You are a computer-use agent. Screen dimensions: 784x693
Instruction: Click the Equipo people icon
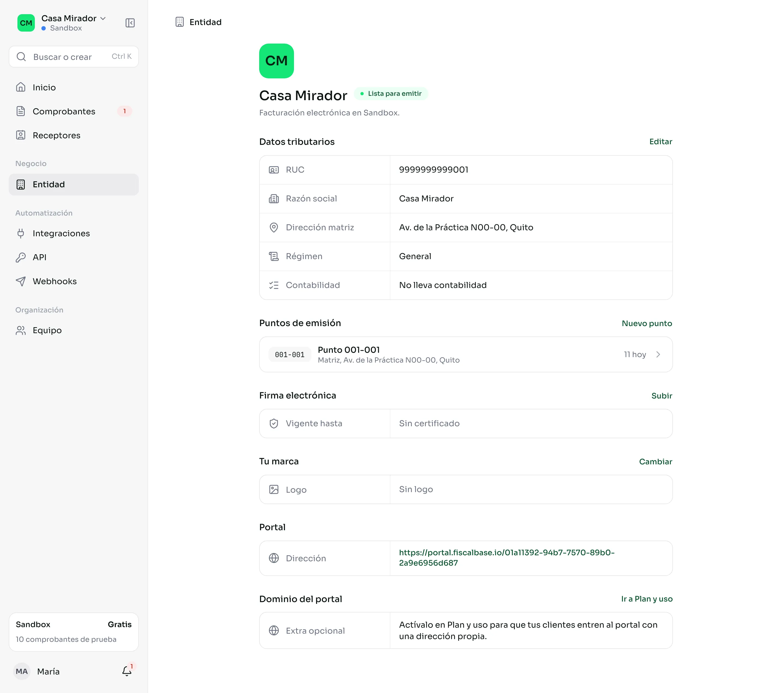(21, 330)
